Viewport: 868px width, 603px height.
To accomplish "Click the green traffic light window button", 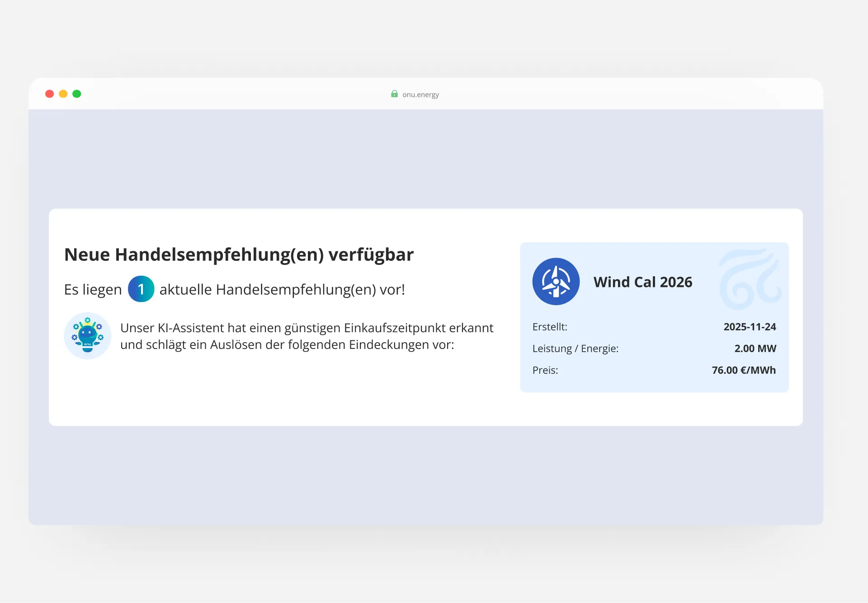I will click(77, 94).
